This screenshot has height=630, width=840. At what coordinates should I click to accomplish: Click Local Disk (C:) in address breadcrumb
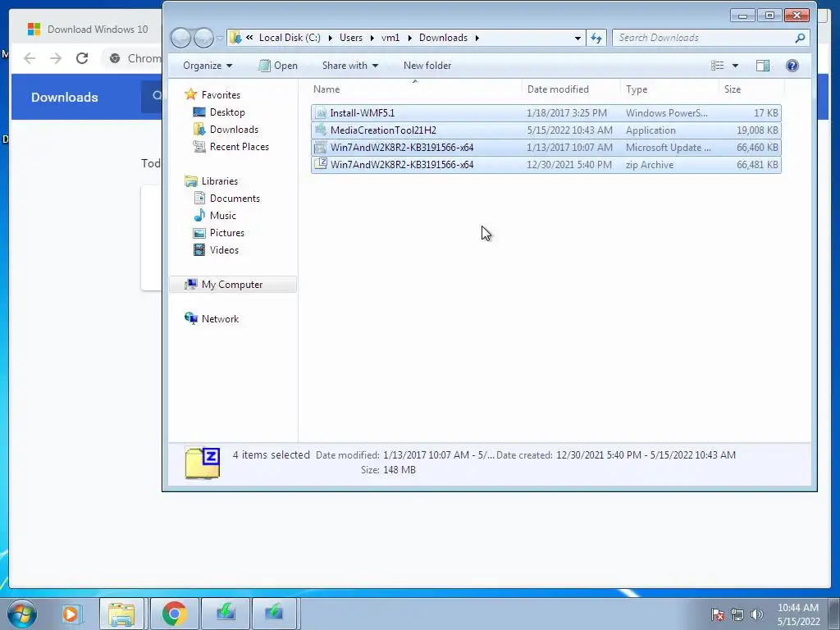(x=290, y=38)
